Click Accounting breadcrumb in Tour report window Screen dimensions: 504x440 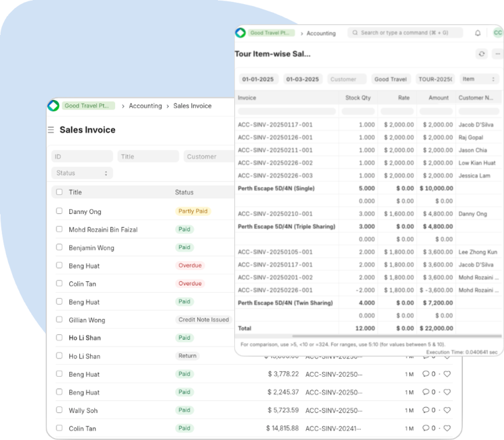tap(321, 33)
